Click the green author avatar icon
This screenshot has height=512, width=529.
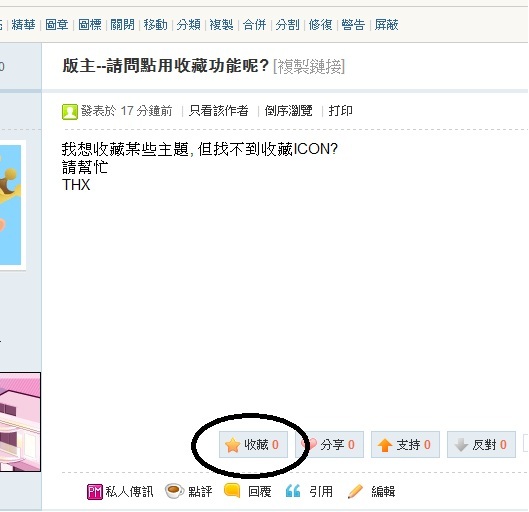pyautogui.click(x=70, y=112)
